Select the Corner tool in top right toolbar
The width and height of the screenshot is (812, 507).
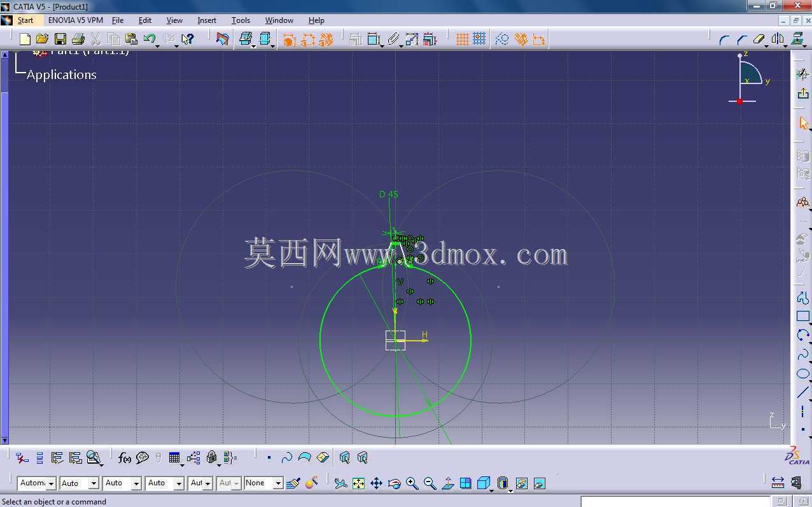724,39
